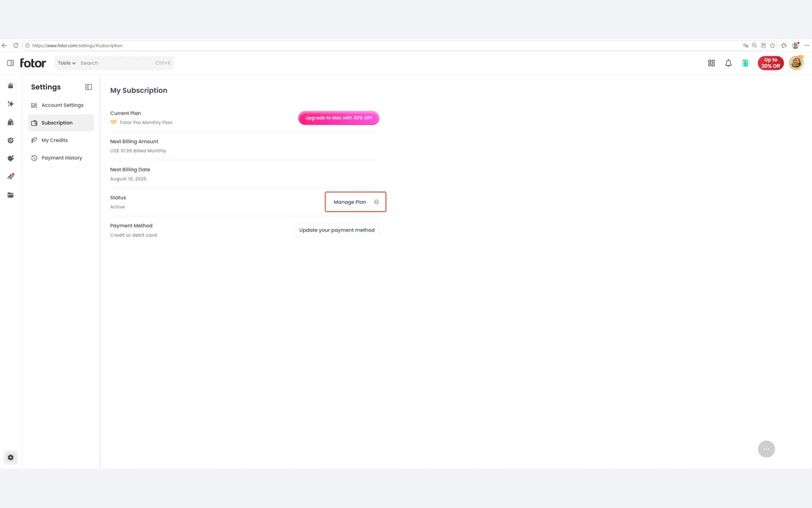Viewport: 812px width, 508px height.
Task: Open the chat bubble with three dots
Action: pyautogui.click(x=766, y=449)
